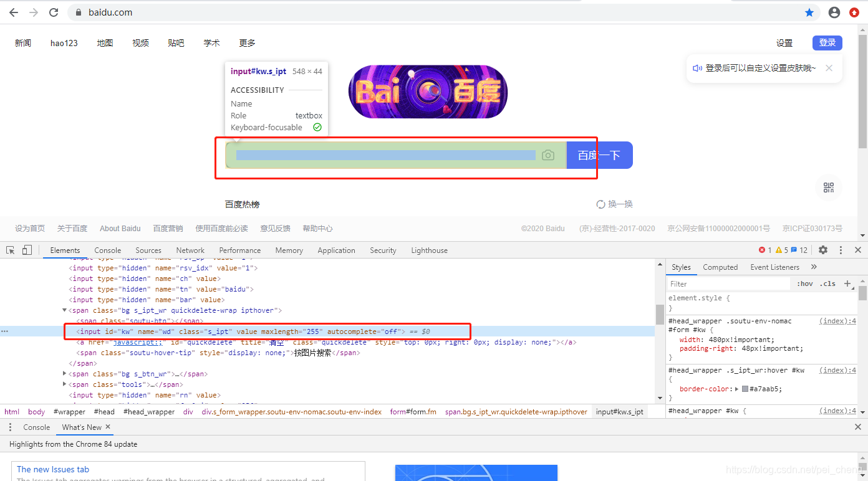The width and height of the screenshot is (868, 481).
Task: Open the Event Listeners tab
Action: point(774,267)
